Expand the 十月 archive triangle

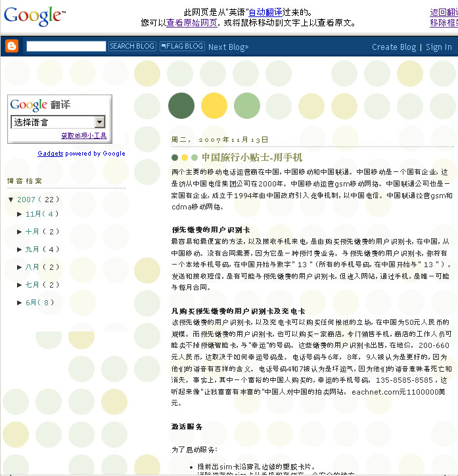point(20,232)
